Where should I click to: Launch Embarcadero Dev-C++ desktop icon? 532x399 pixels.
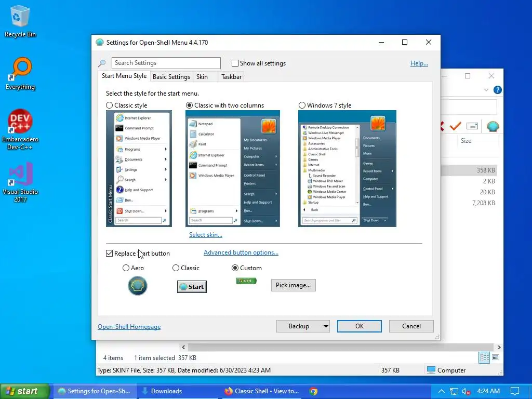pos(20,129)
